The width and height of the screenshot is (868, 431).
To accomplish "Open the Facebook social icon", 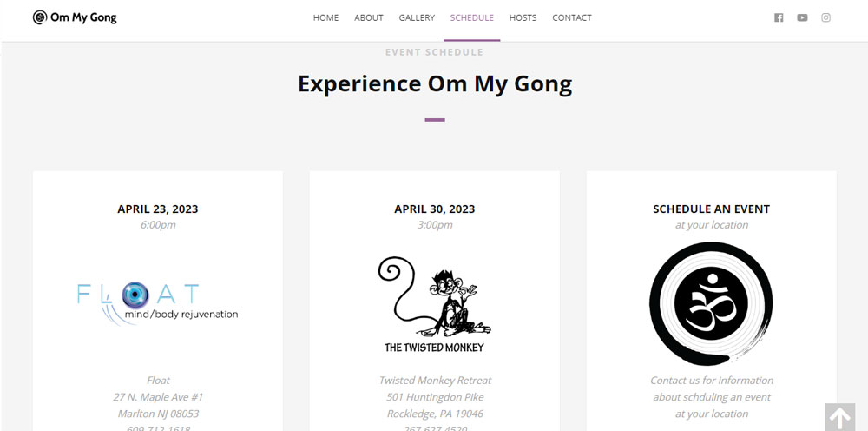I will click(x=779, y=17).
